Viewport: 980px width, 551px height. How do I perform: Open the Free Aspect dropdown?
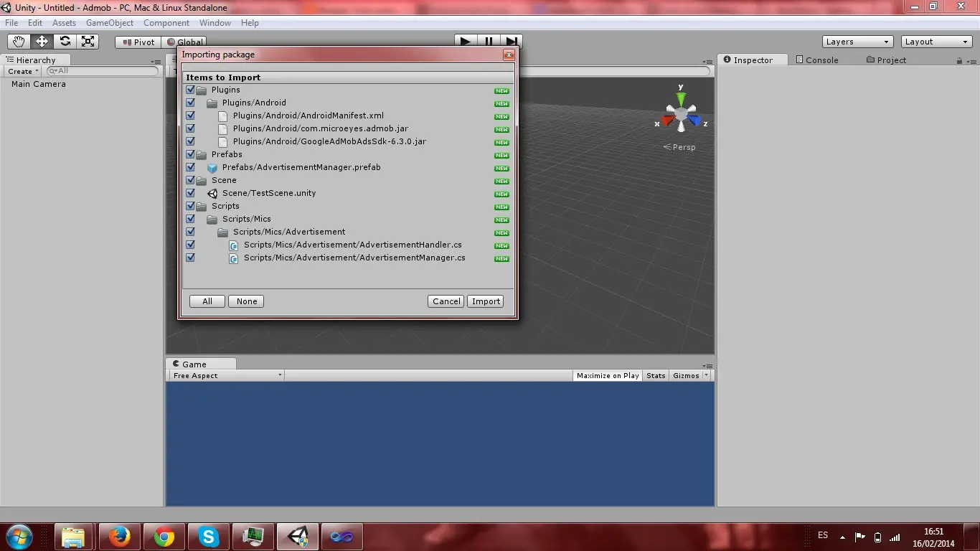[x=227, y=375]
